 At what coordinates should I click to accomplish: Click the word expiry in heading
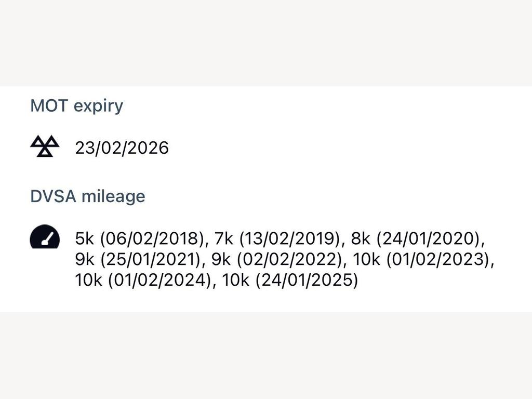point(98,107)
